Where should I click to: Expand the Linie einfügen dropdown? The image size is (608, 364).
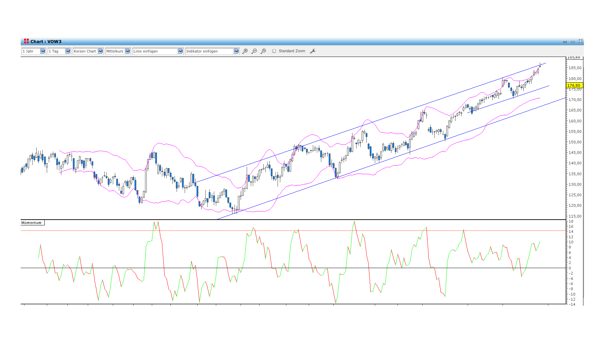pos(158,51)
